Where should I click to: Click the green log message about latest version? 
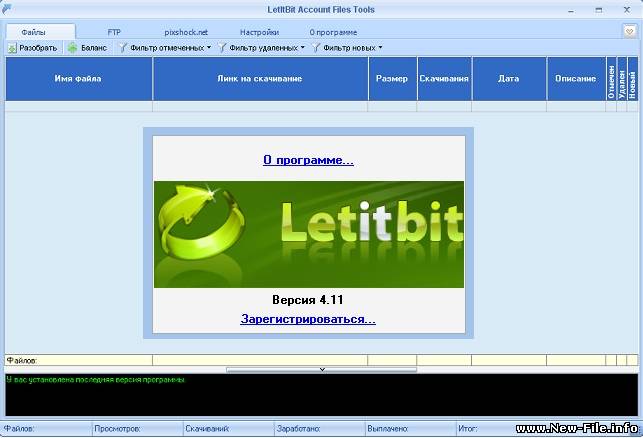point(95,380)
